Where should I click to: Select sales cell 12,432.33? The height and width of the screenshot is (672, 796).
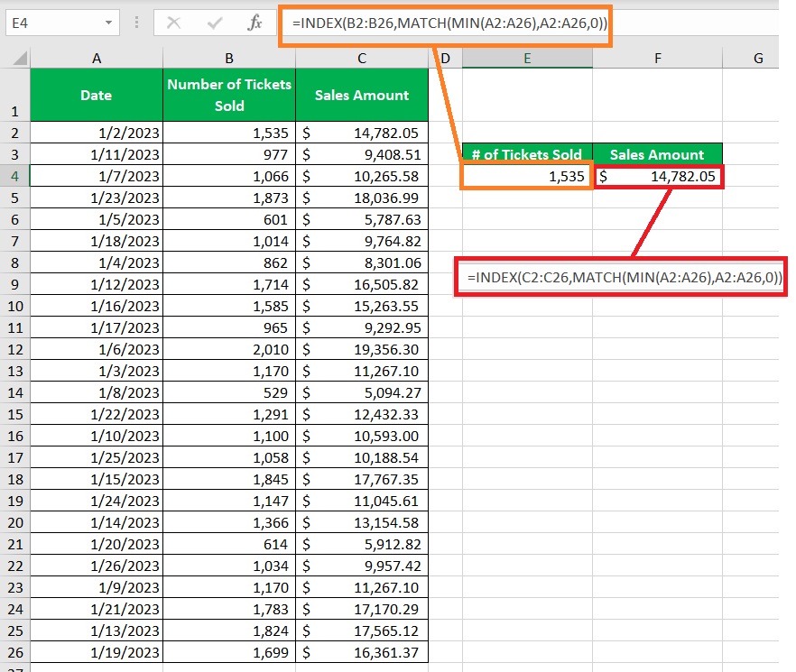361,414
